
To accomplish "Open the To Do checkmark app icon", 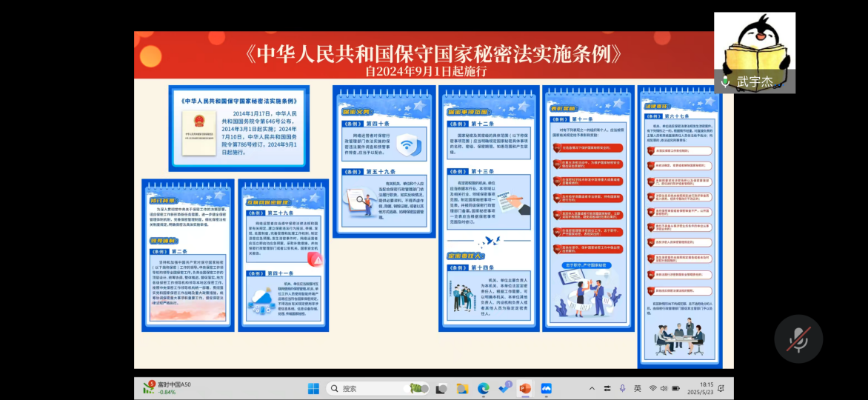I will tap(505, 388).
